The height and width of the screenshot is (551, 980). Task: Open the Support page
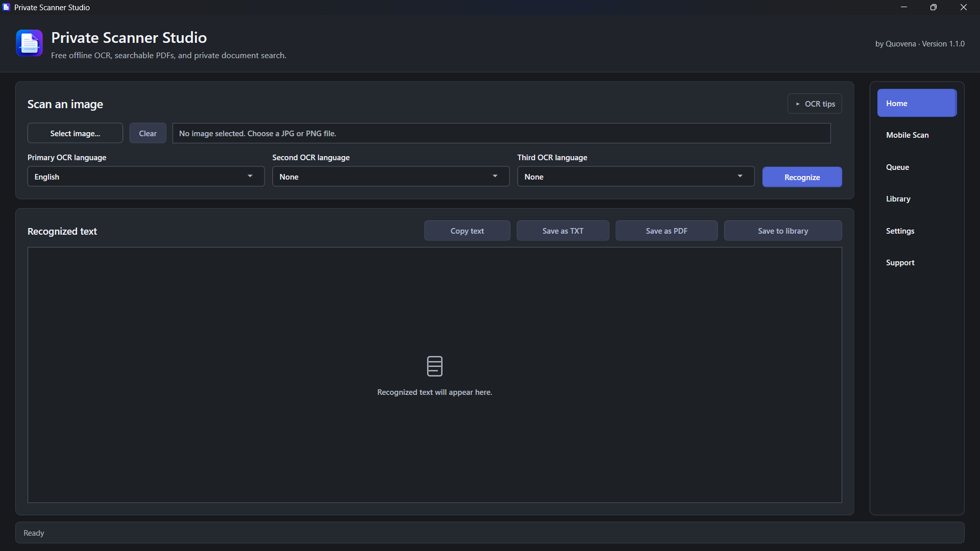click(917, 263)
